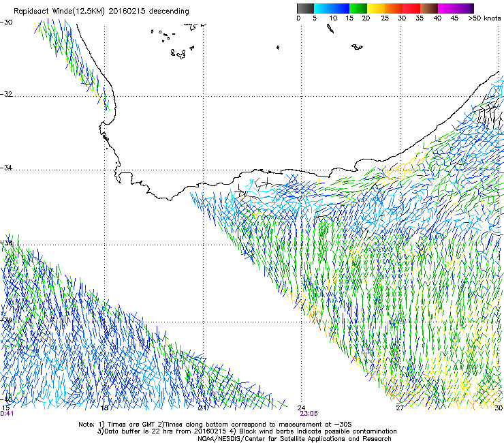The width and height of the screenshot is (504, 443).
Task: Click the legend scale value '10'
Action: [x=333, y=18]
